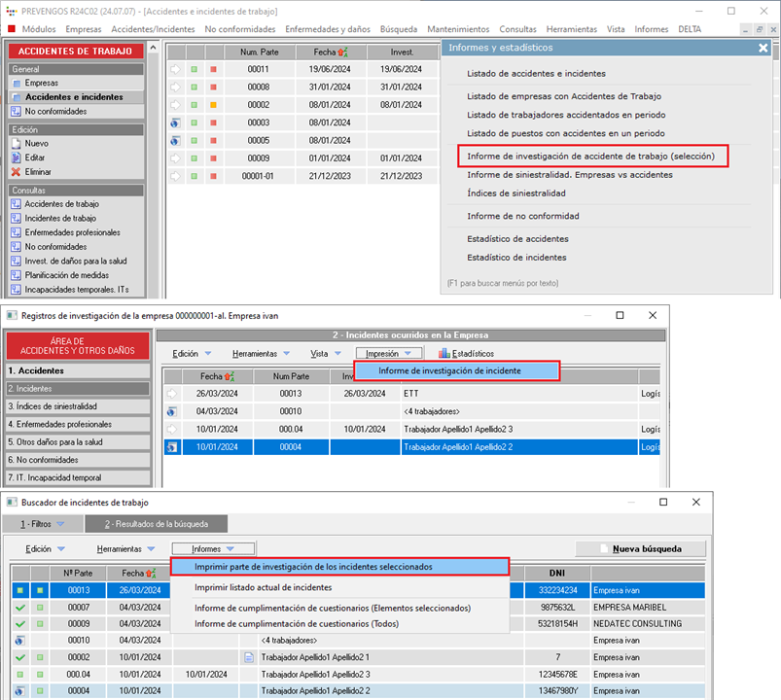The width and height of the screenshot is (781, 700).
Task: Select Informe de investigación de accidente de trabajo
Action: pyautogui.click(x=590, y=156)
